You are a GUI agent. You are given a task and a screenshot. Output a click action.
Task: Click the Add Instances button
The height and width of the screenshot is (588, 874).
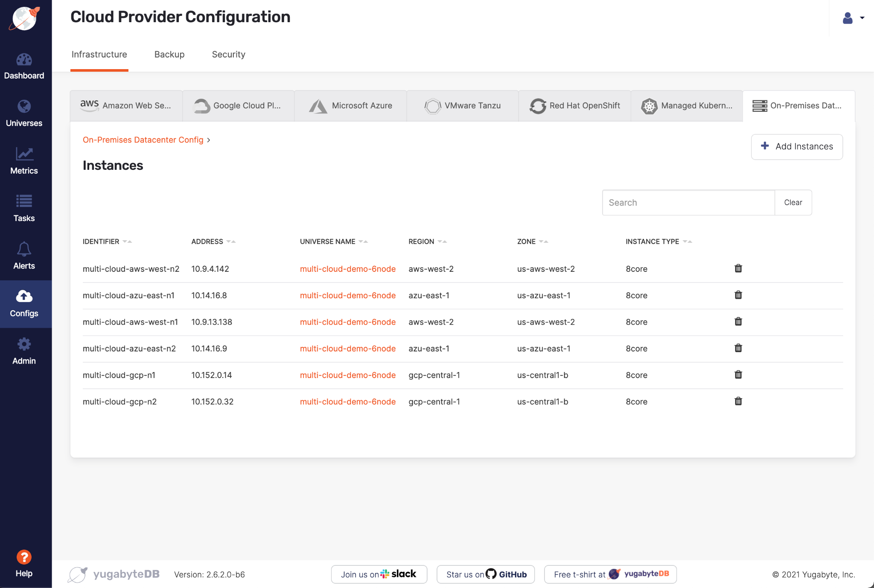(797, 147)
